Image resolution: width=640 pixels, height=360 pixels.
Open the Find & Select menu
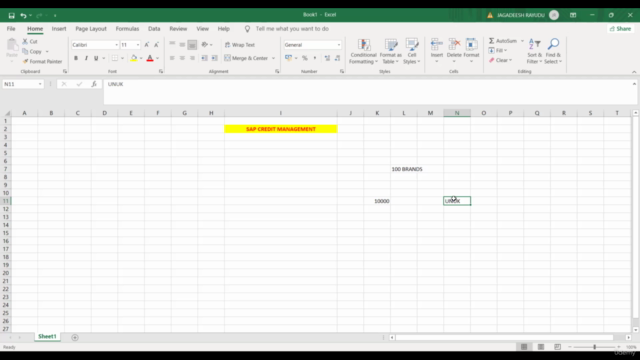pyautogui.click(x=553, y=51)
